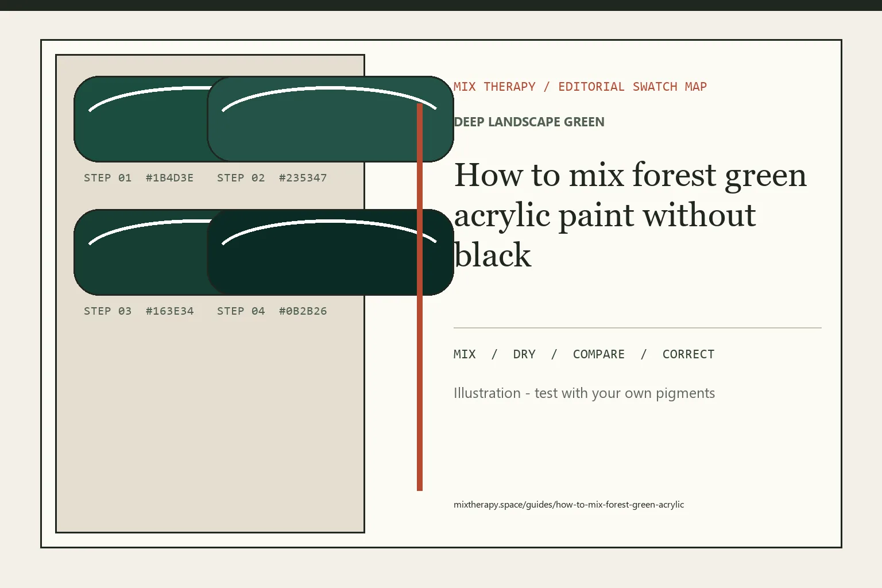This screenshot has width=882, height=588.
Task: Click the 'STEP 01 #1B4D3E' label
Action: (138, 178)
